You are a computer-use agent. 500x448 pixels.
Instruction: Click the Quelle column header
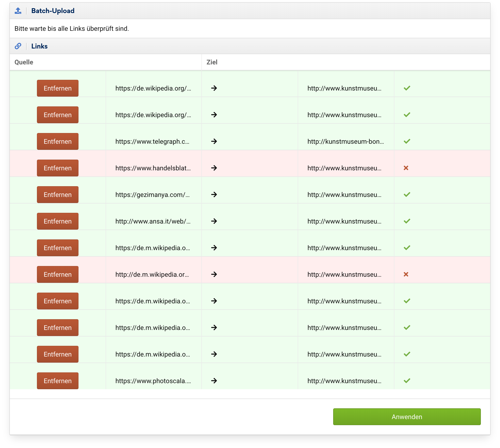point(24,62)
